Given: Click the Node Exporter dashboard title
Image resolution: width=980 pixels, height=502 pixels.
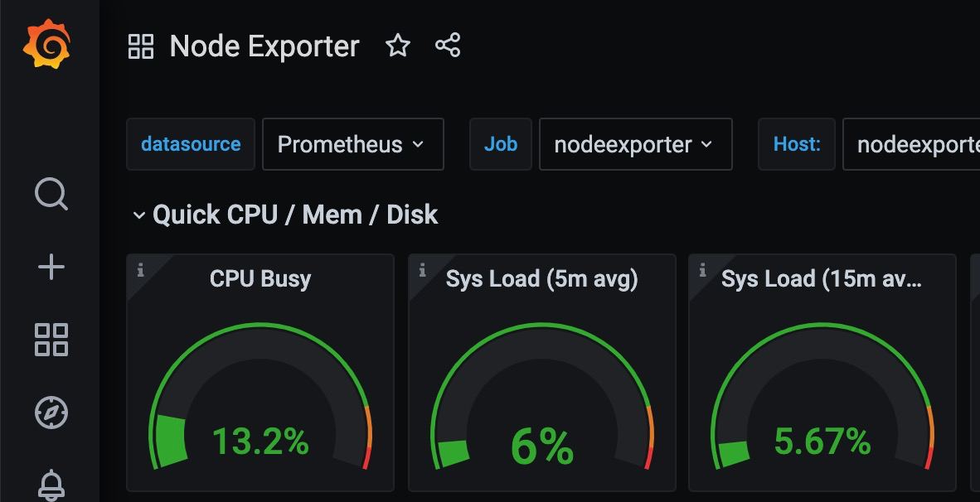Looking at the screenshot, I should (x=264, y=46).
